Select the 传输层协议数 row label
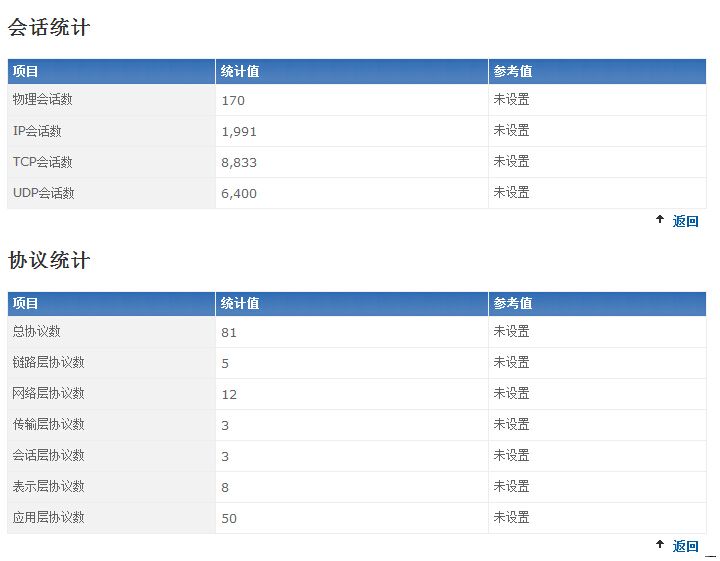Image resolution: width=720 pixels, height=561 pixels. (x=48, y=424)
